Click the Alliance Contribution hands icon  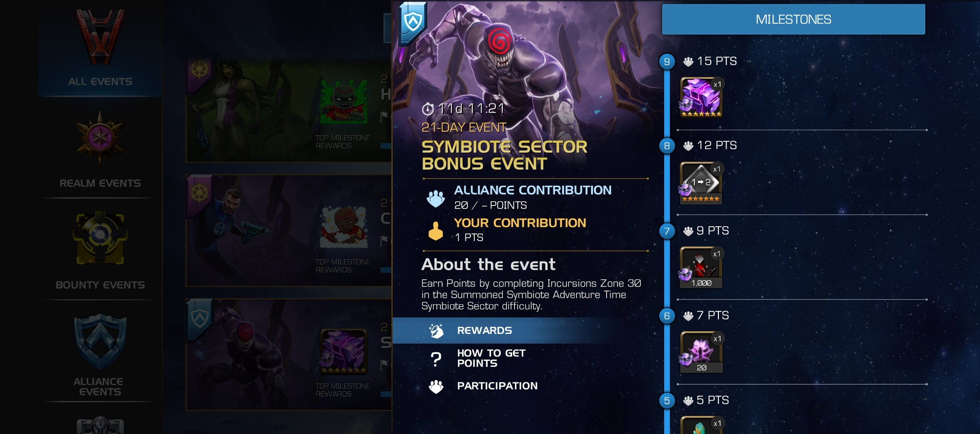436,198
